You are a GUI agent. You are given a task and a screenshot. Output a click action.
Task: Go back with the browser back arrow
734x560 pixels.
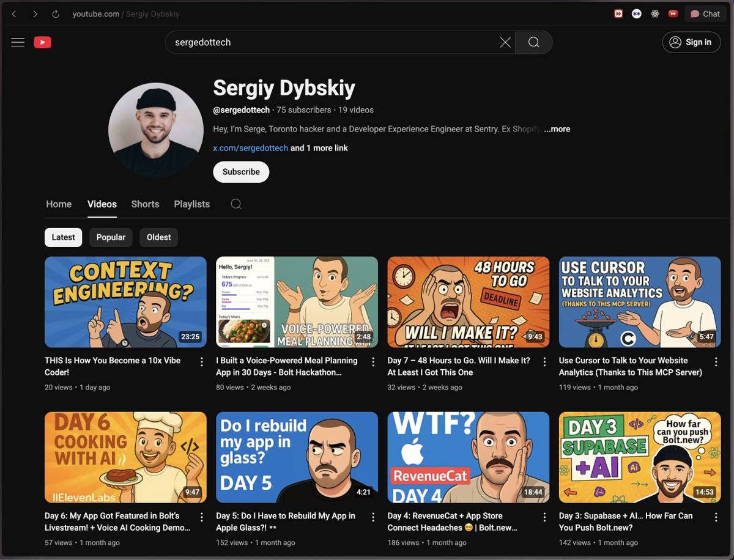(x=14, y=13)
